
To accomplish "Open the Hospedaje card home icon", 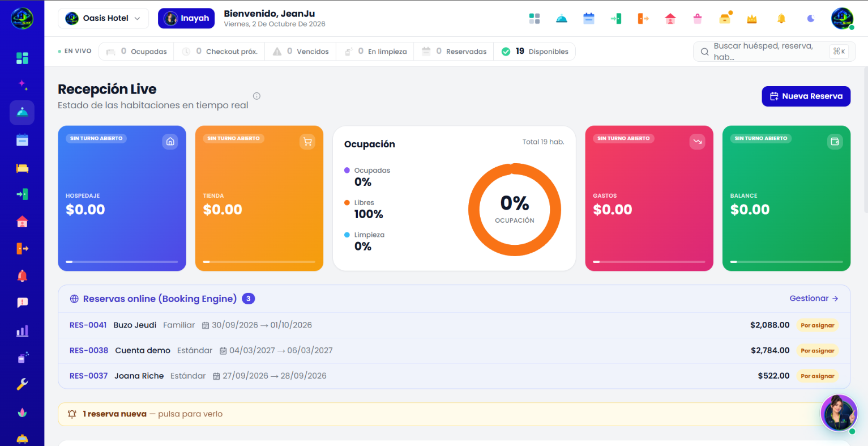I will (x=170, y=142).
